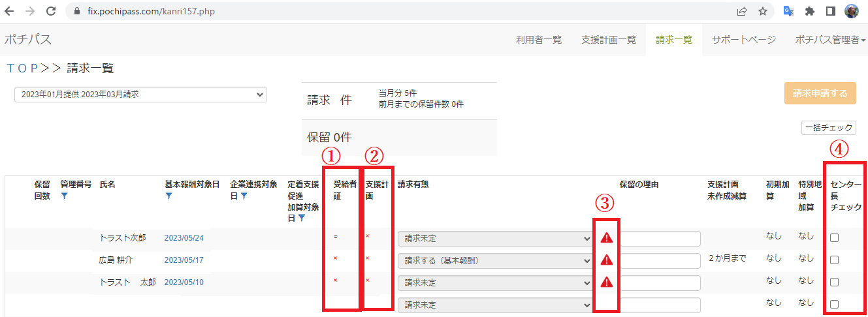Open the 請求一覧 tab
Image resolution: width=868 pixels, height=317 pixels.
(x=674, y=40)
